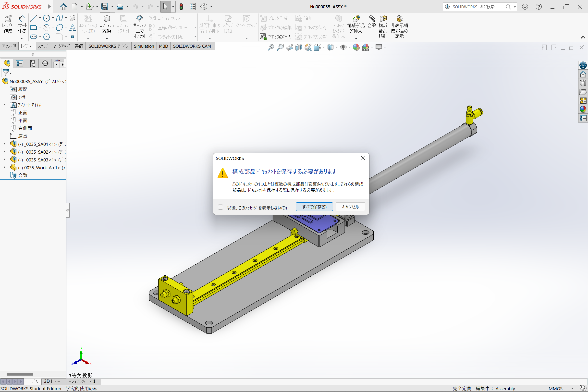Click the Help question mark icon

539,7
